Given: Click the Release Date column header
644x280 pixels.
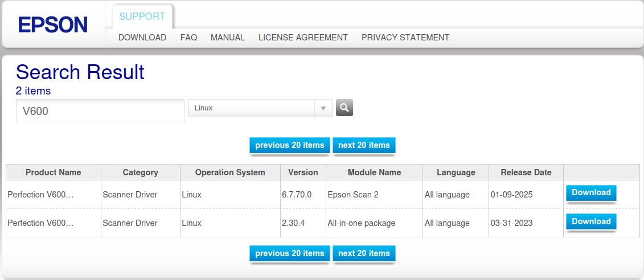Looking at the screenshot, I should (526, 172).
